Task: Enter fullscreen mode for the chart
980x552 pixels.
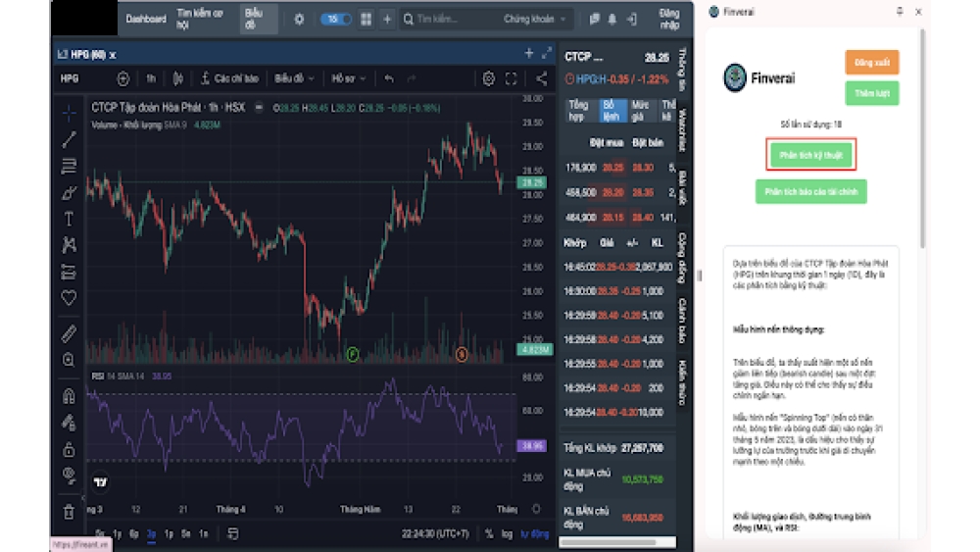Action: [x=512, y=78]
